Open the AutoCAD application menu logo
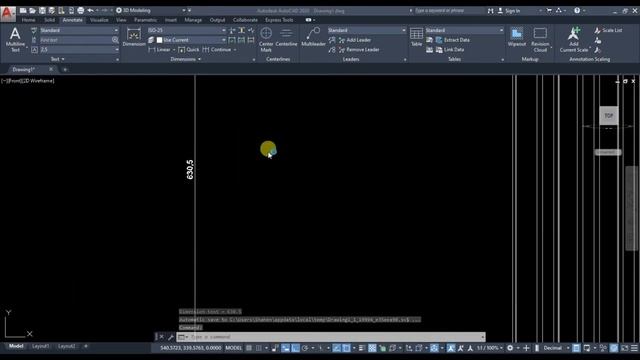This screenshot has width=640, height=360. coord(7,13)
